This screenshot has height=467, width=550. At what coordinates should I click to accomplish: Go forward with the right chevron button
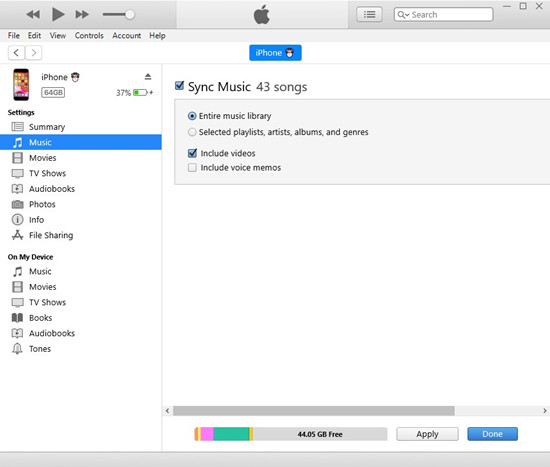[x=34, y=53]
